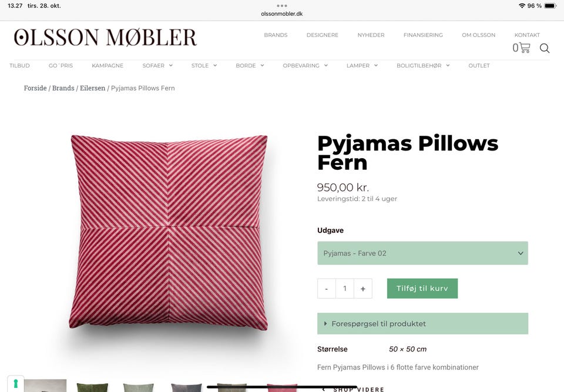Open the Tilbud menu item

pyautogui.click(x=19, y=65)
